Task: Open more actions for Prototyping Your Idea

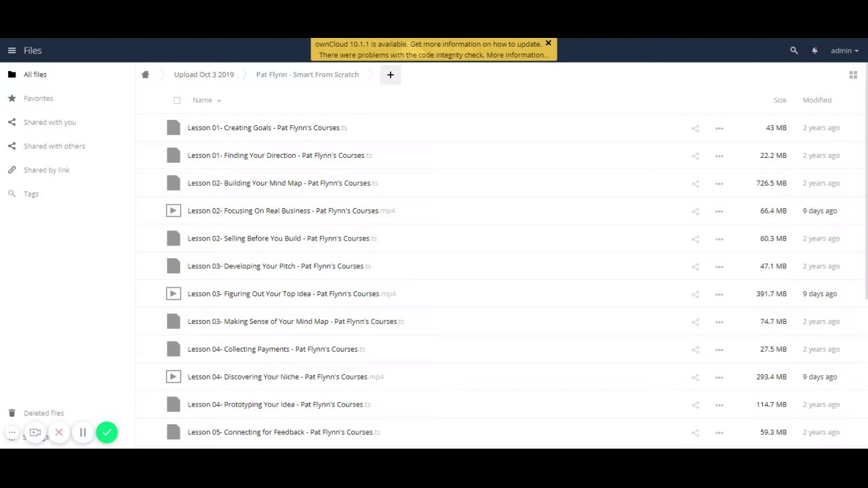Action: [719, 405]
